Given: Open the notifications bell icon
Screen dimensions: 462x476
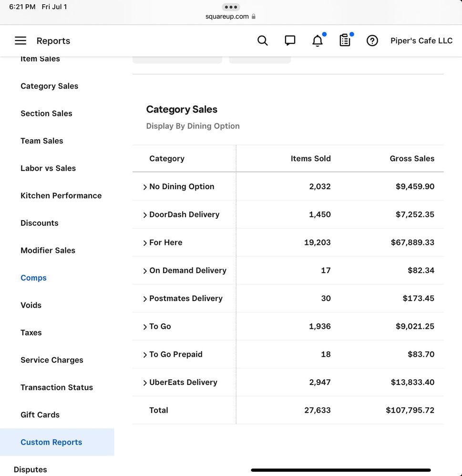Looking at the screenshot, I should pyautogui.click(x=318, y=41).
